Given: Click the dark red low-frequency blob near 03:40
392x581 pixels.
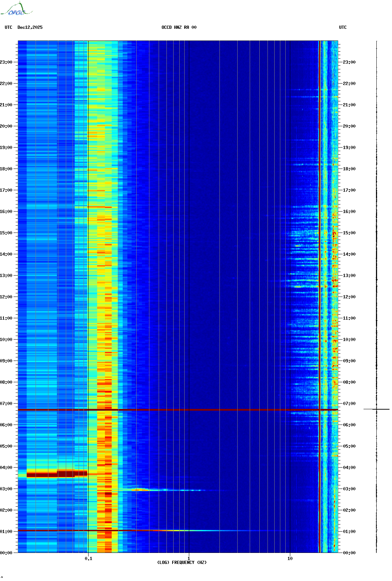Looking at the screenshot, I should tap(57, 474).
